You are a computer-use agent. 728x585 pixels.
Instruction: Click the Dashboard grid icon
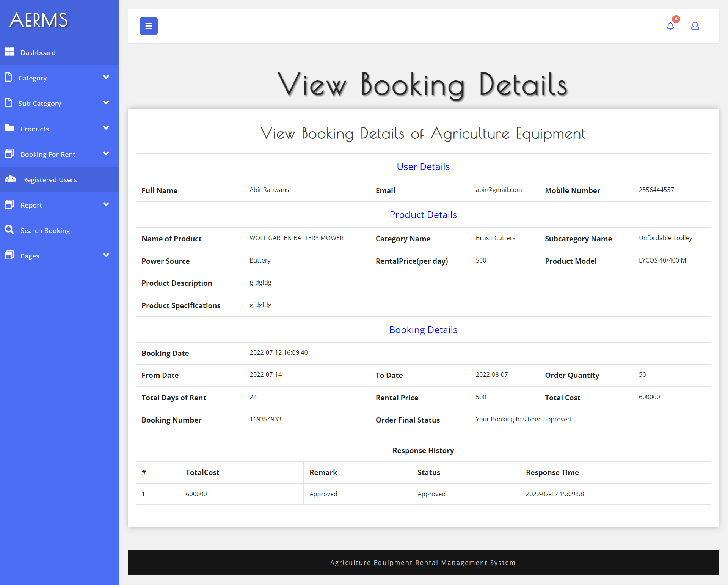click(9, 52)
